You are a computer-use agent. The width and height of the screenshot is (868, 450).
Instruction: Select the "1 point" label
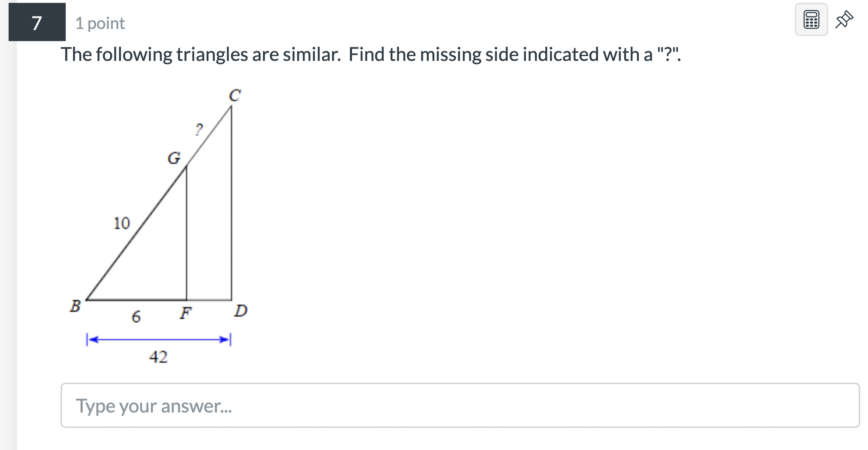pyautogui.click(x=100, y=23)
